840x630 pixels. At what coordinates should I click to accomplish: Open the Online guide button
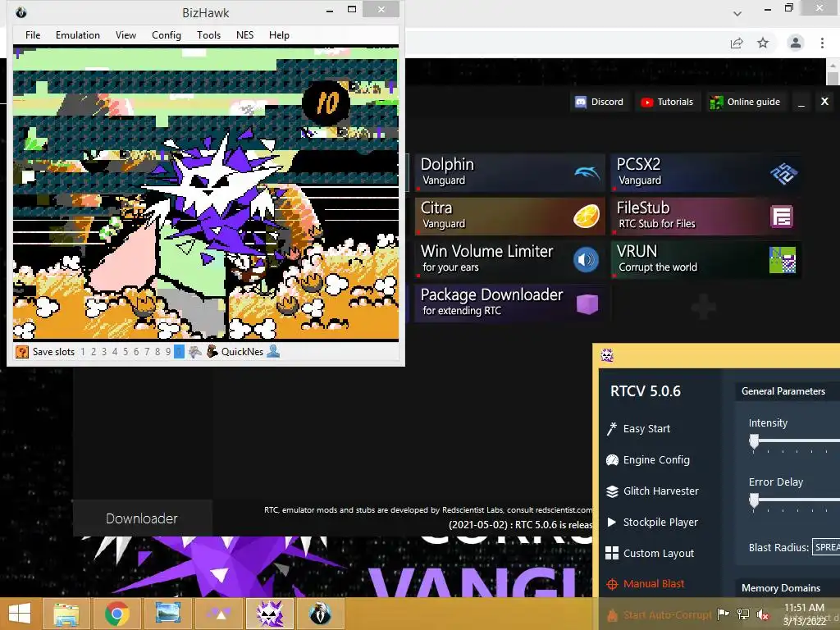pos(745,102)
